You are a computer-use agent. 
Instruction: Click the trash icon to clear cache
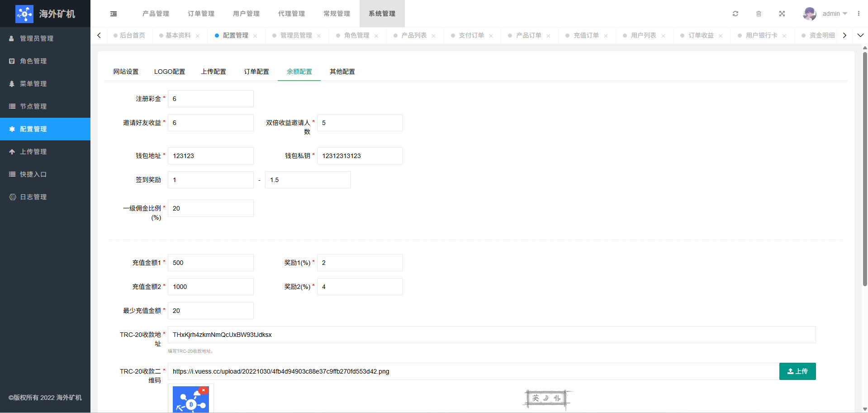[x=759, y=14]
